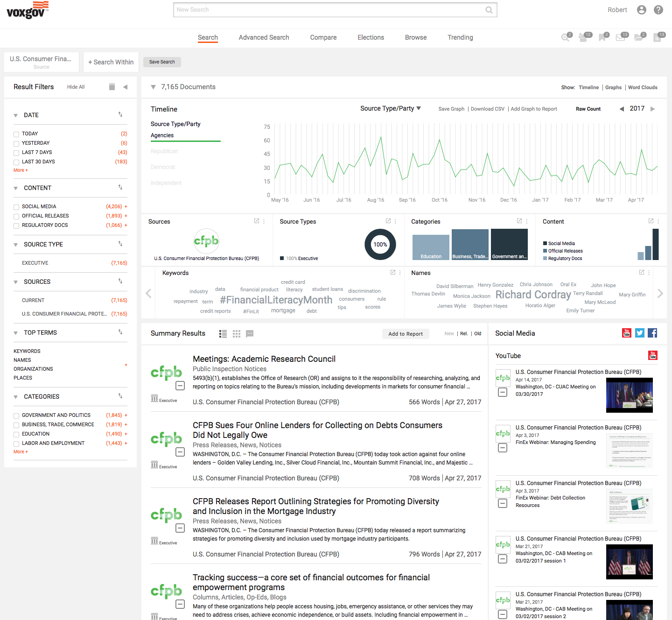Open Names widget options menu

point(649,273)
